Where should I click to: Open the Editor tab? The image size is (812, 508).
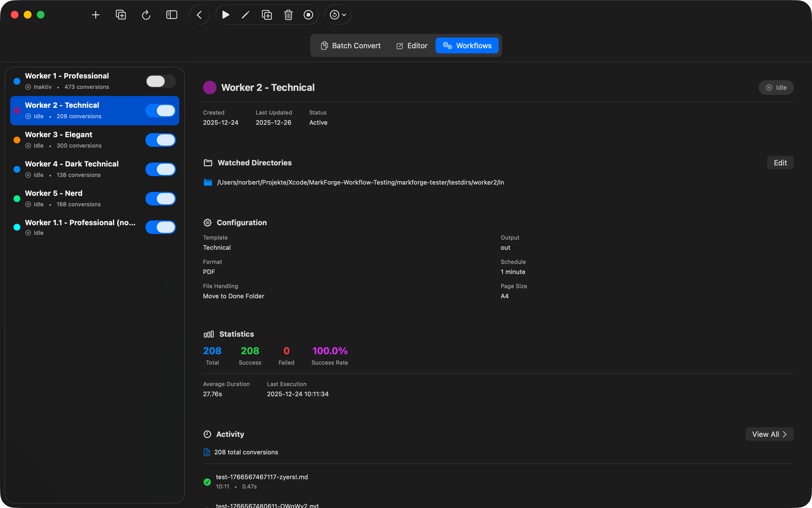(x=412, y=46)
